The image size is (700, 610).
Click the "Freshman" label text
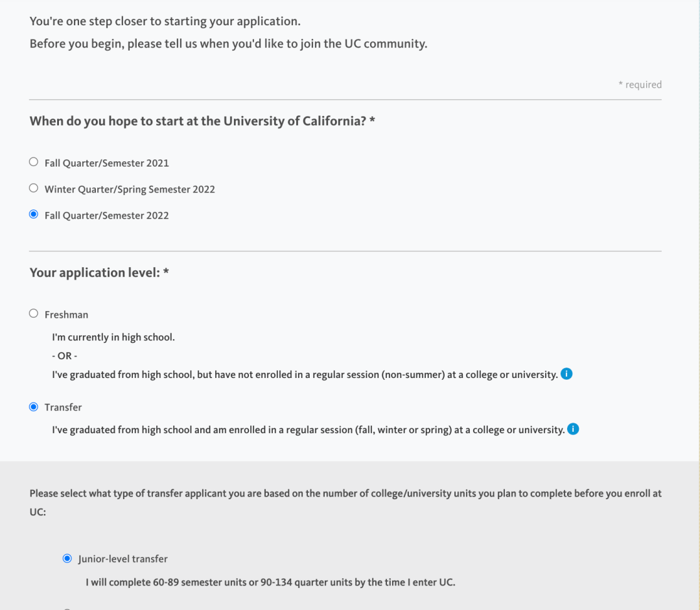point(66,315)
